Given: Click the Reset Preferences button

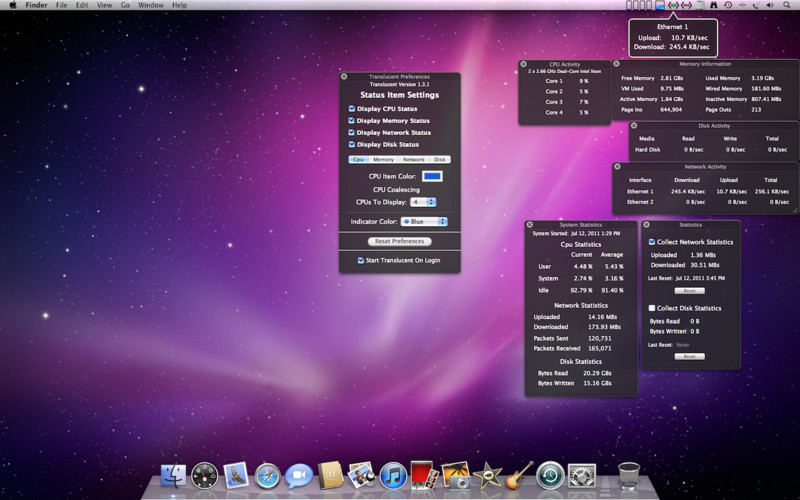Looking at the screenshot, I should point(399,241).
